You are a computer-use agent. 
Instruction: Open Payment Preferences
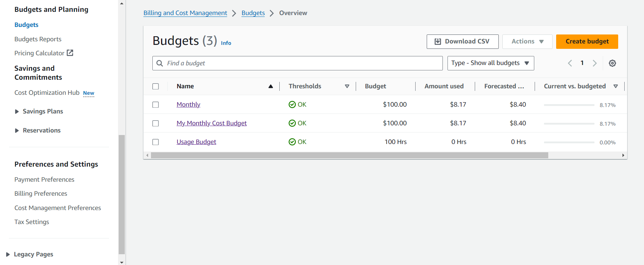(x=44, y=180)
